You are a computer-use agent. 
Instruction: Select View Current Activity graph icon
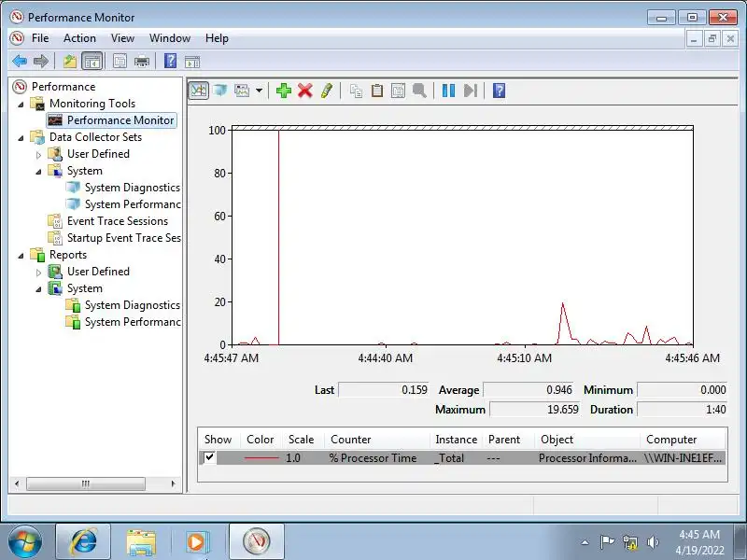(x=199, y=90)
